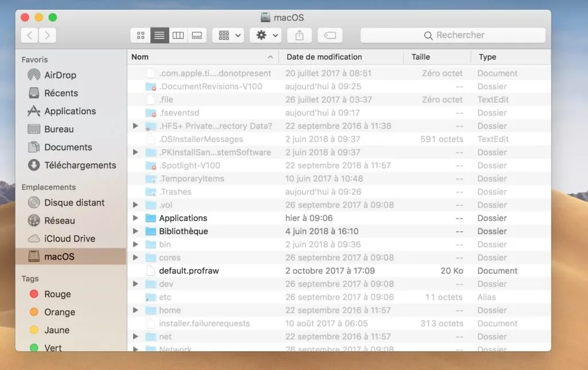Switch to icon view in the toolbar

click(141, 35)
